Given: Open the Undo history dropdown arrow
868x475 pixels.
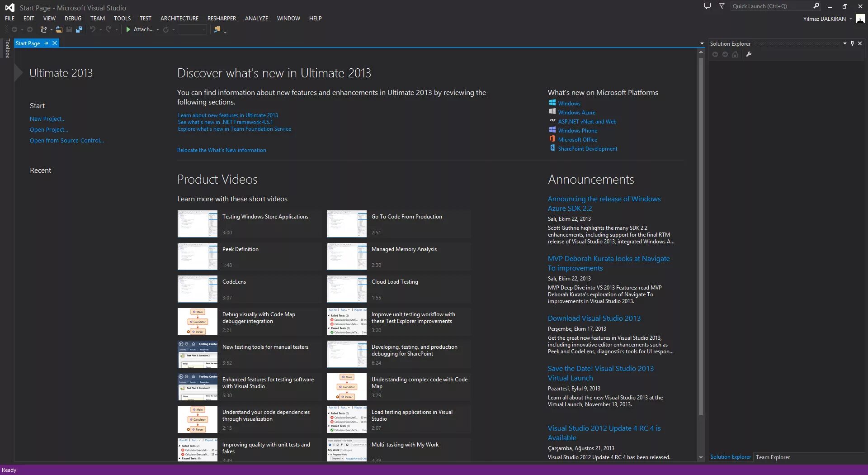Looking at the screenshot, I should point(100,30).
